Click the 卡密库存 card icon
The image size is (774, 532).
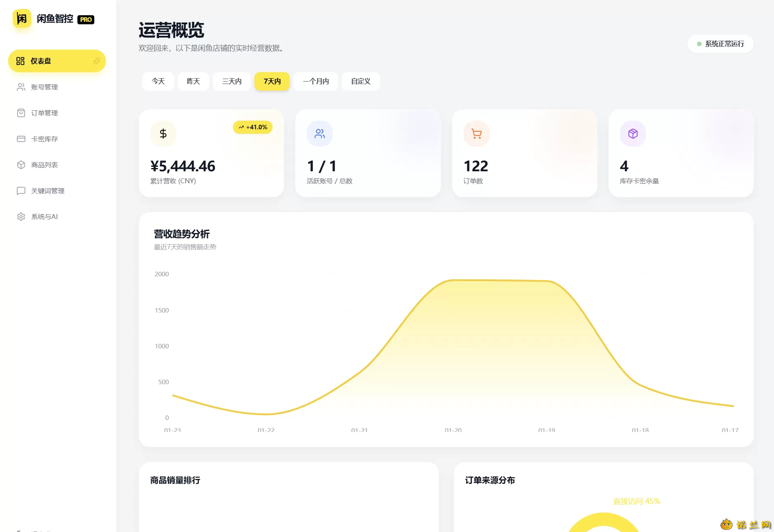21,139
